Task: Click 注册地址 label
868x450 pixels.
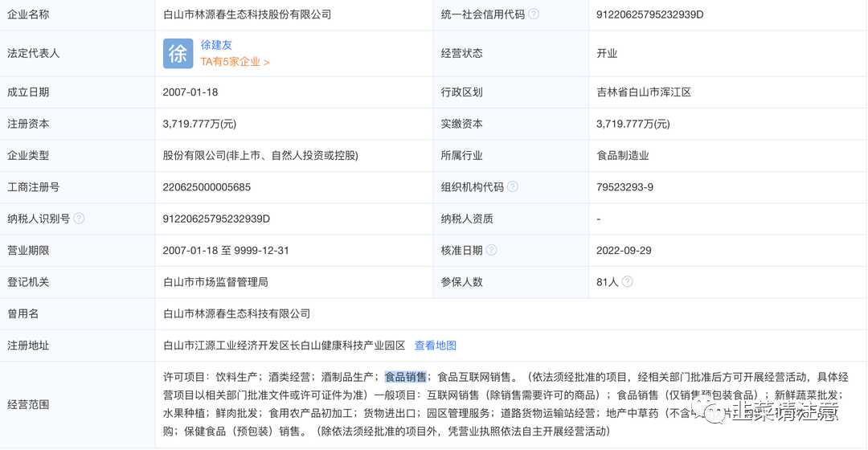Action: pyautogui.click(x=28, y=346)
